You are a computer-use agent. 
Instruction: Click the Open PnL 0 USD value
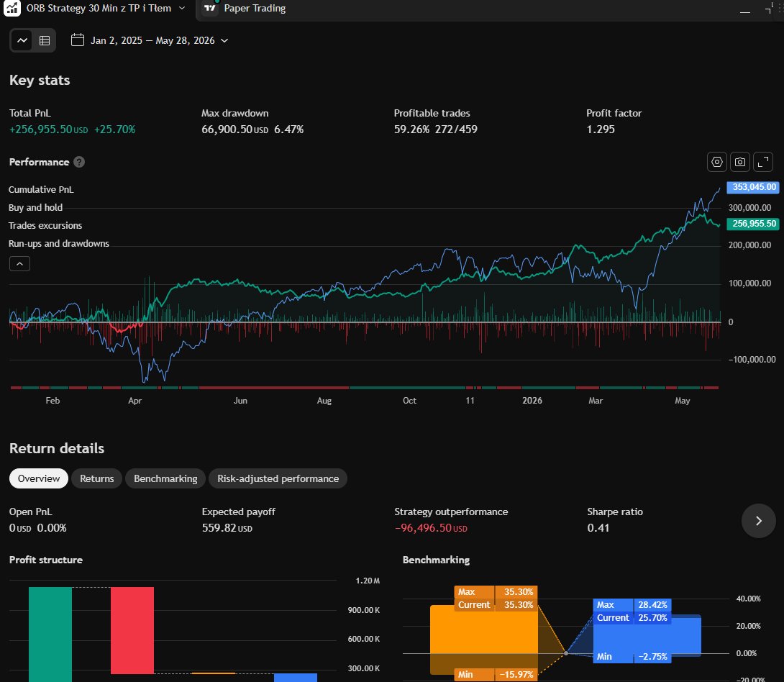point(20,528)
